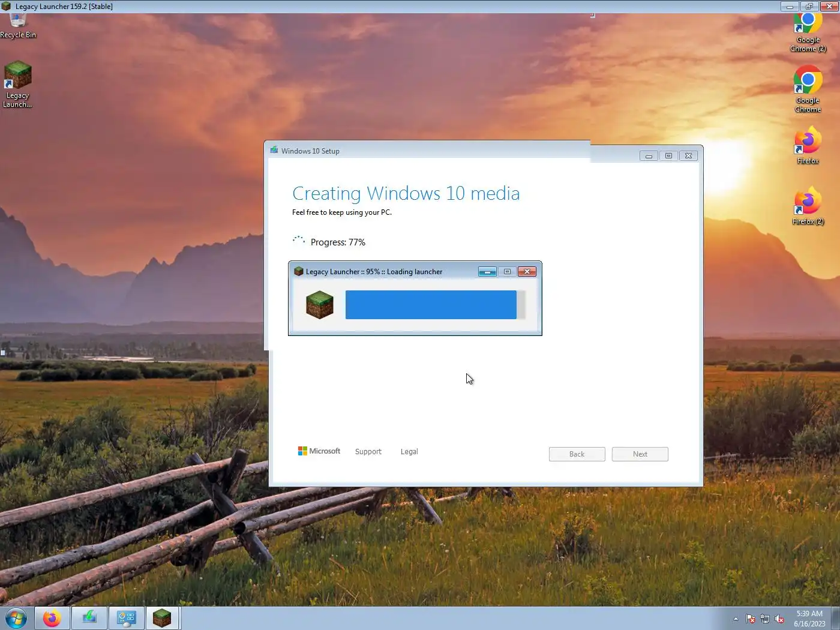The width and height of the screenshot is (840, 630).
Task: Click the Next button in Windows 10 Setup
Action: tap(640, 454)
